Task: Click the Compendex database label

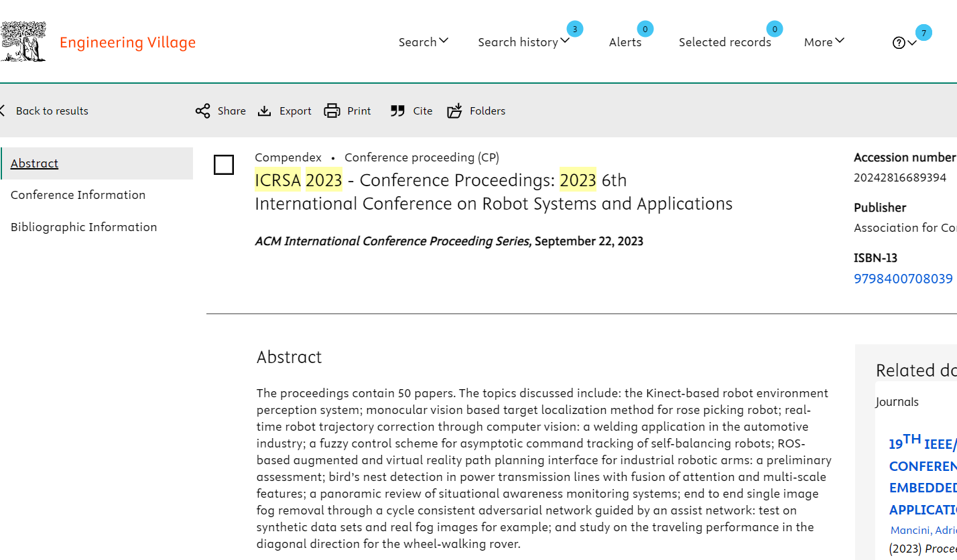Action: click(288, 157)
